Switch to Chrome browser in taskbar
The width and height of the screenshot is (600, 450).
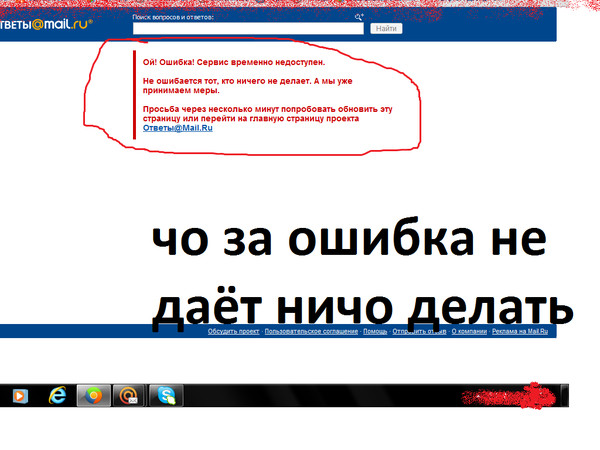coord(93,395)
